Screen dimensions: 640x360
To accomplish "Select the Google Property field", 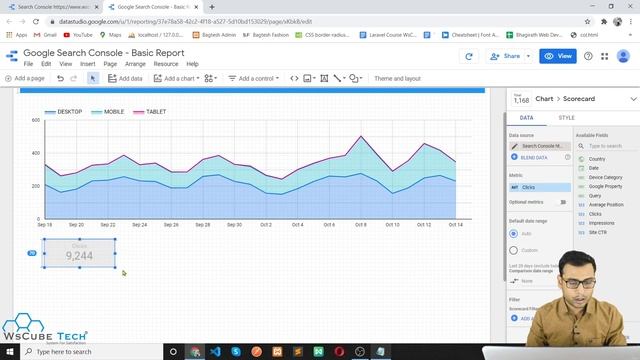I will coord(605,187).
